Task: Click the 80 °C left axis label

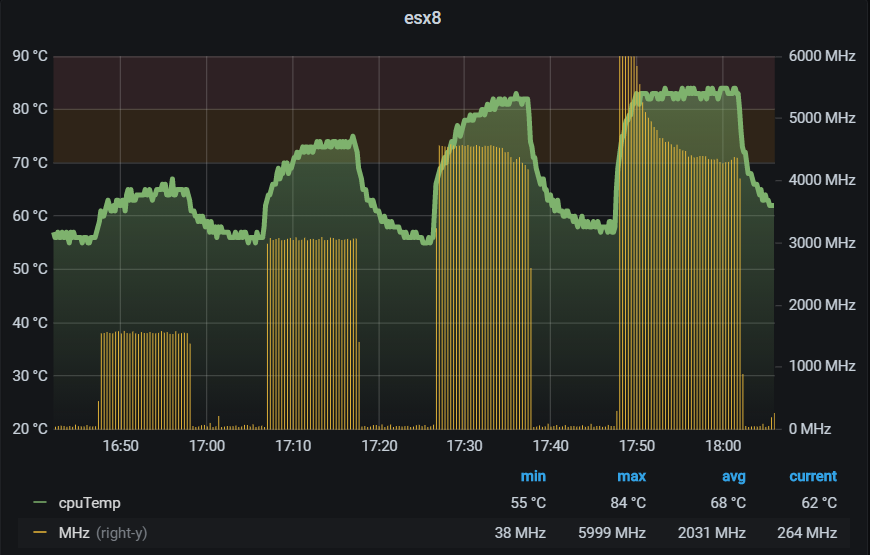Action: tap(30, 109)
